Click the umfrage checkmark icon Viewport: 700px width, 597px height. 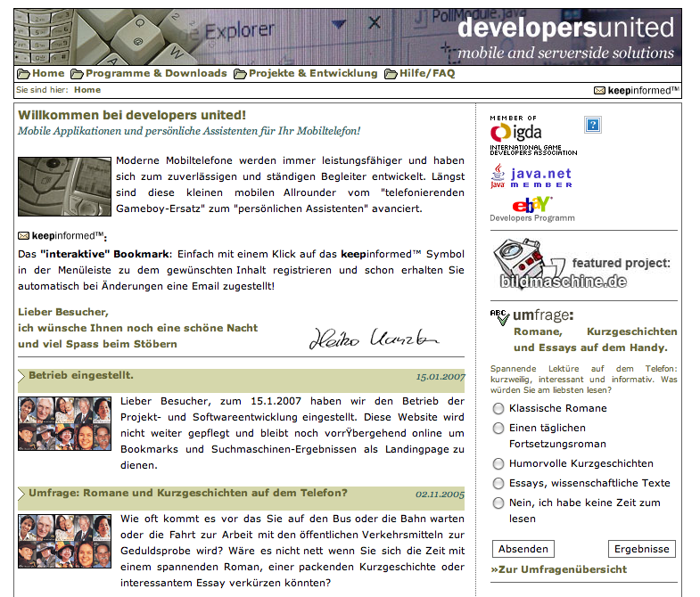(x=499, y=315)
